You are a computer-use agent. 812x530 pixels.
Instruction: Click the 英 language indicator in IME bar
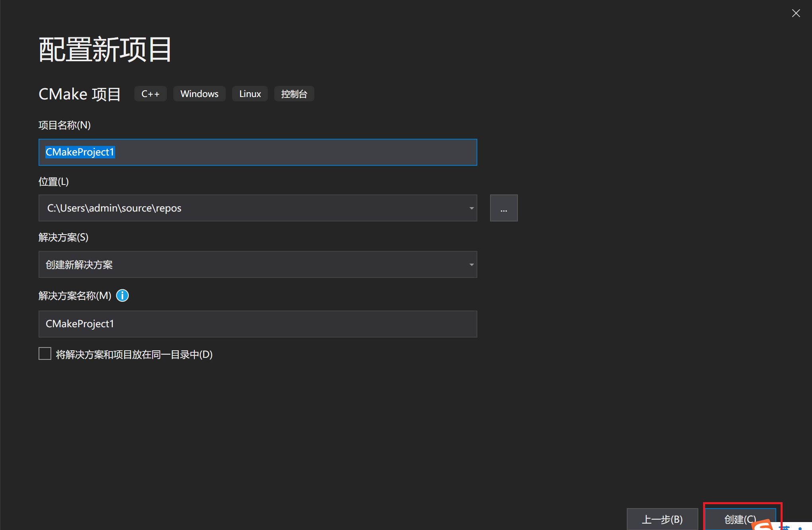pyautogui.click(x=785, y=527)
